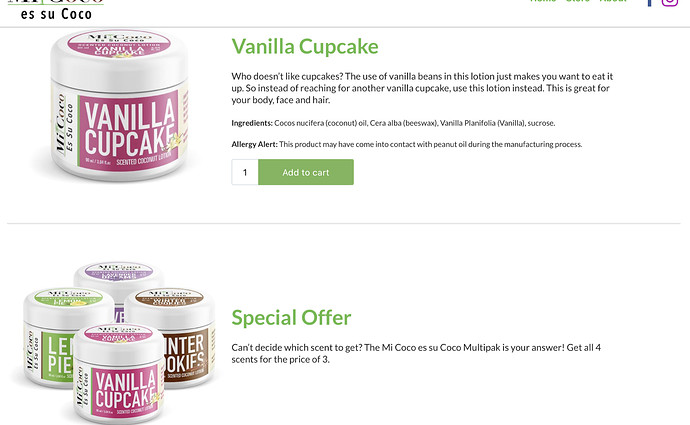Click the front Vanilla Cupcake jar in multipak

(x=118, y=373)
